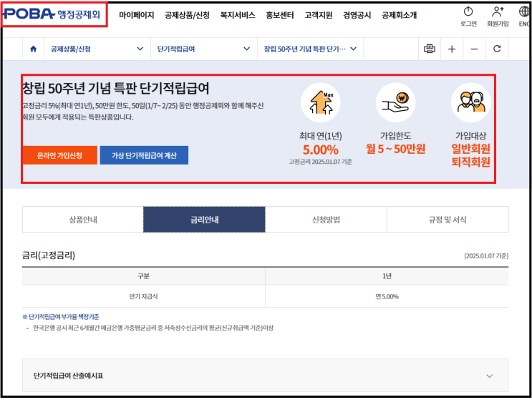Click the 1년 table column header

387,276
